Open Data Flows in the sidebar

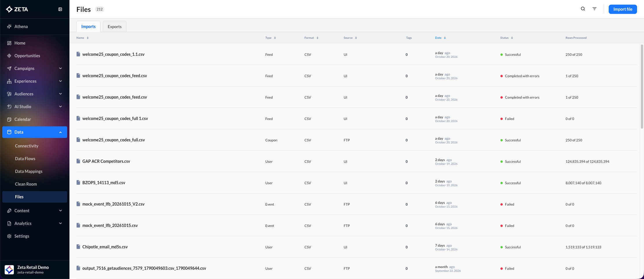pyautogui.click(x=25, y=159)
